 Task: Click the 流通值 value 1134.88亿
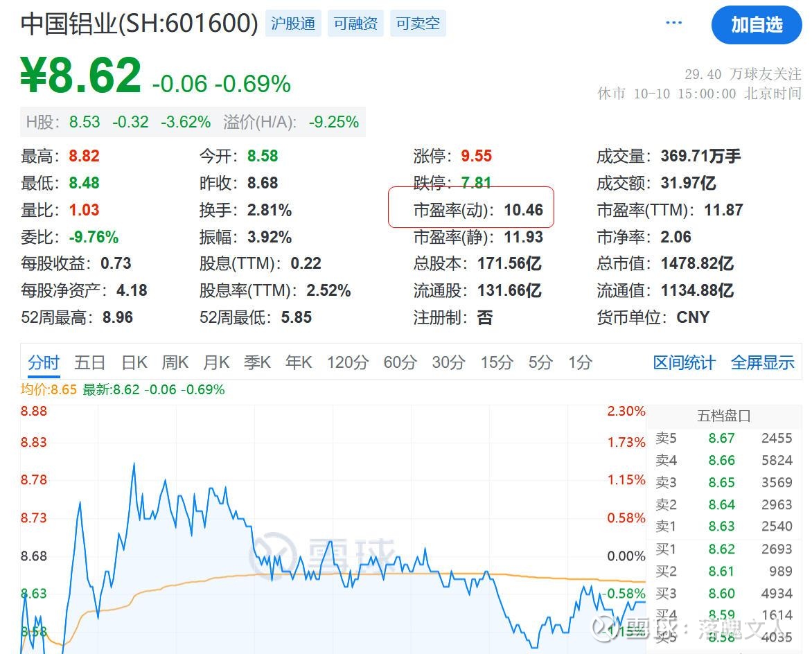point(697,290)
